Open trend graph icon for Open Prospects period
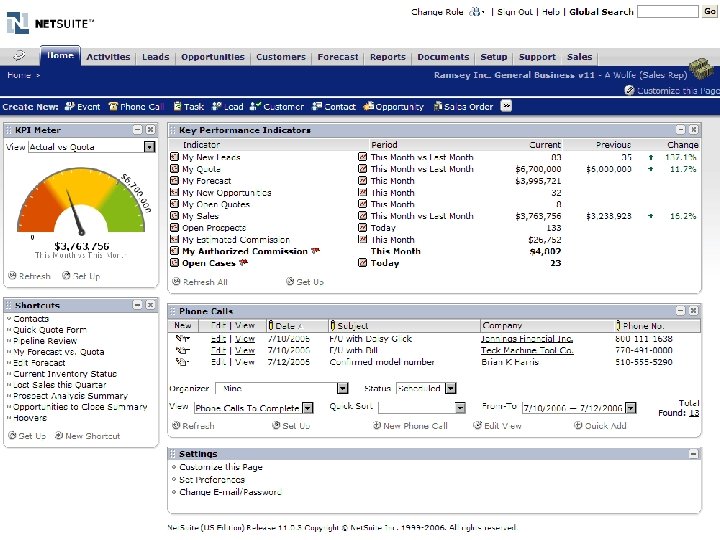 tap(362, 227)
